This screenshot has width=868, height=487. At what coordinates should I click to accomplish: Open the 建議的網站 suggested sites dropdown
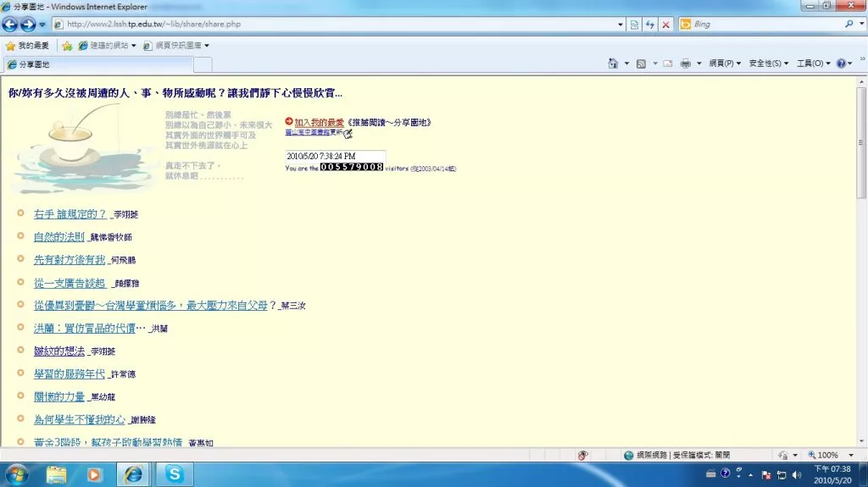(108, 46)
